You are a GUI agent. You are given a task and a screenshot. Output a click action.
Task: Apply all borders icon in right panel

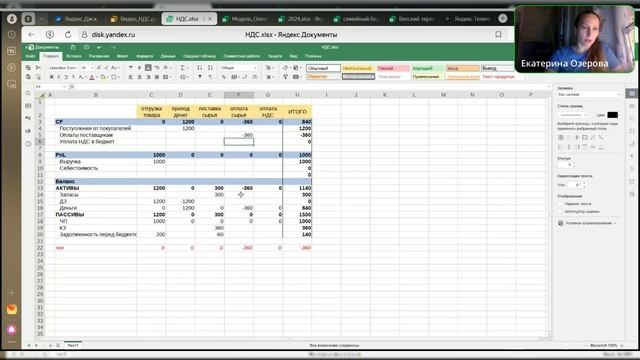[x=561, y=138]
